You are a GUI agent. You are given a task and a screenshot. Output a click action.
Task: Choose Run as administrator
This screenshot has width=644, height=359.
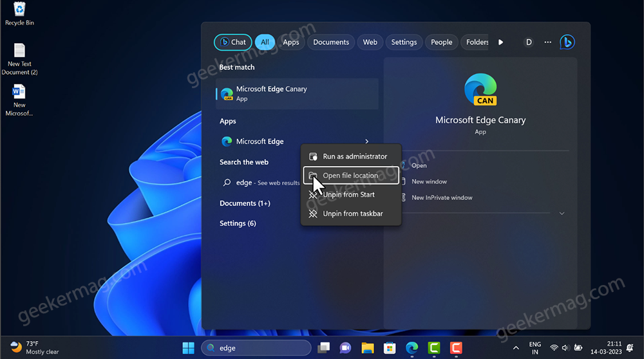click(x=351, y=156)
